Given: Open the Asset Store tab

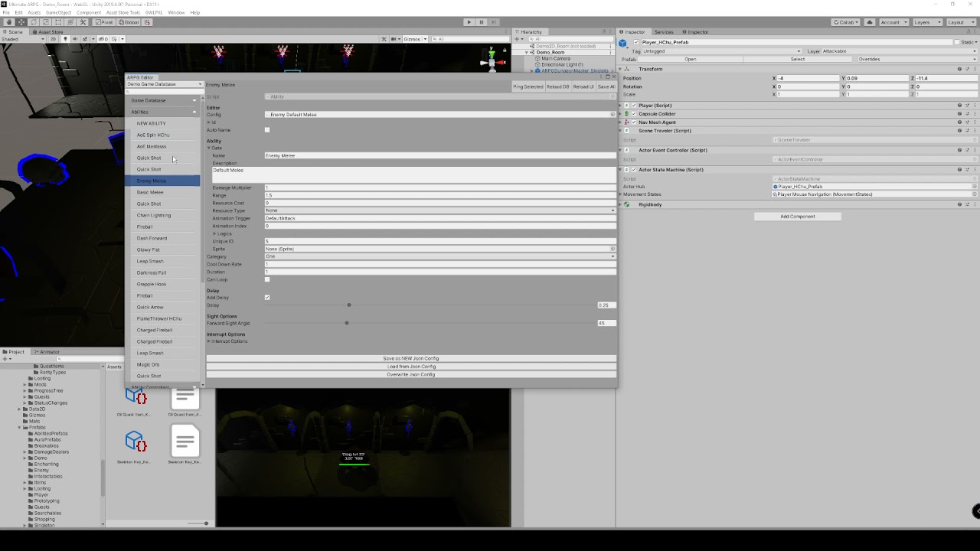Looking at the screenshot, I should [x=47, y=32].
